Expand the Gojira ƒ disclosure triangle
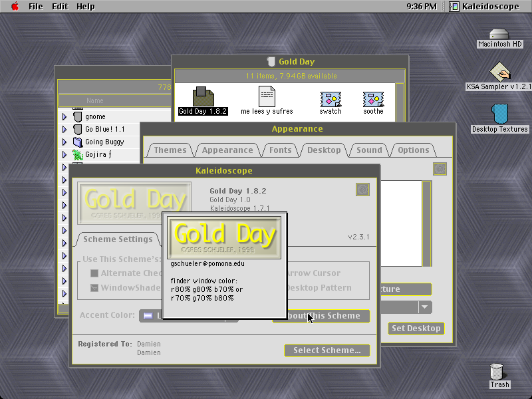Viewport: 532px width, 399px height. (x=65, y=155)
